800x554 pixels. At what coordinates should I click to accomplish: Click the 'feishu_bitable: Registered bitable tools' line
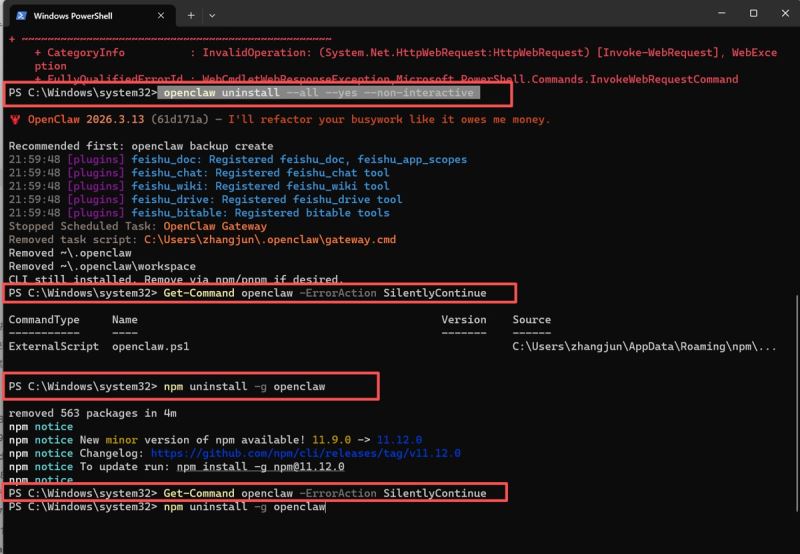(199, 213)
